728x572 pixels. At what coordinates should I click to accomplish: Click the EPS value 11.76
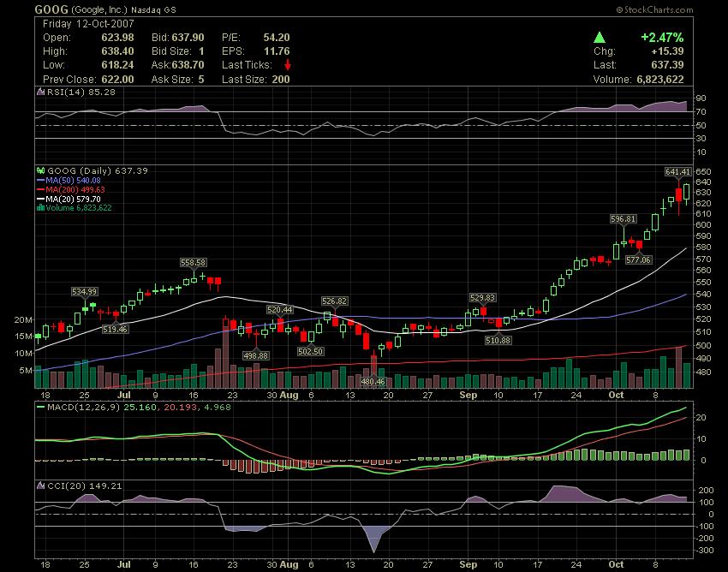coord(277,51)
